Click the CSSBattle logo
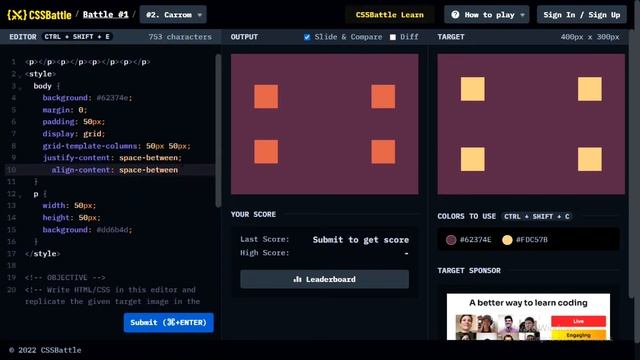Viewport: 640px width, 360px height. click(39, 15)
